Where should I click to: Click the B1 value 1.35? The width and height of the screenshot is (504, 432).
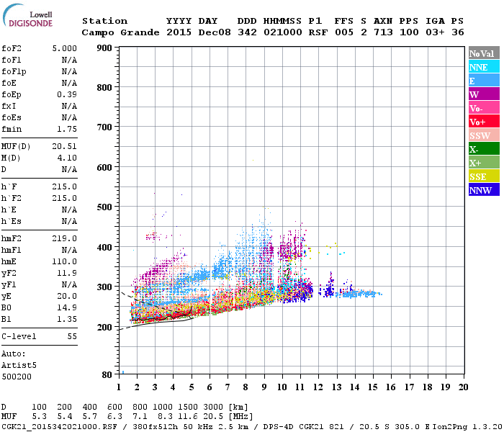click(x=67, y=319)
